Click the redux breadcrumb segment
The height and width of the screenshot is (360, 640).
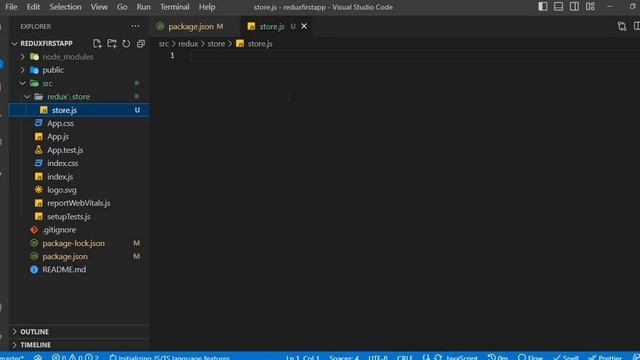188,44
